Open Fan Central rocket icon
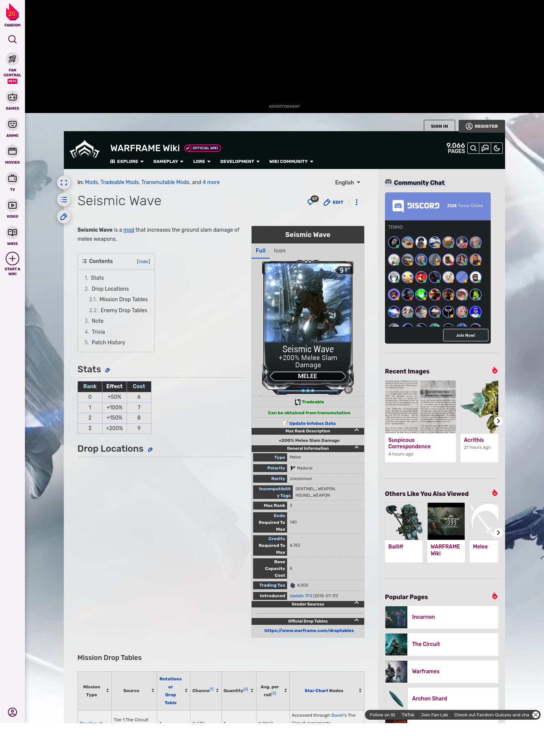 [12, 59]
